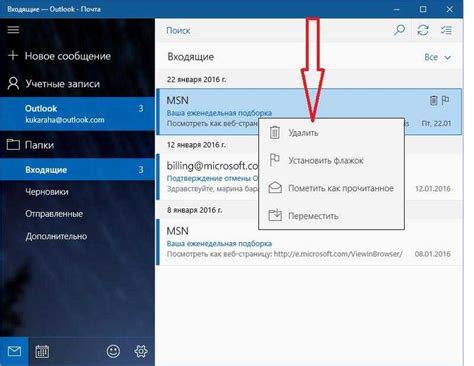
Task: Expand Дополнительно folder list
Action: click(x=56, y=236)
